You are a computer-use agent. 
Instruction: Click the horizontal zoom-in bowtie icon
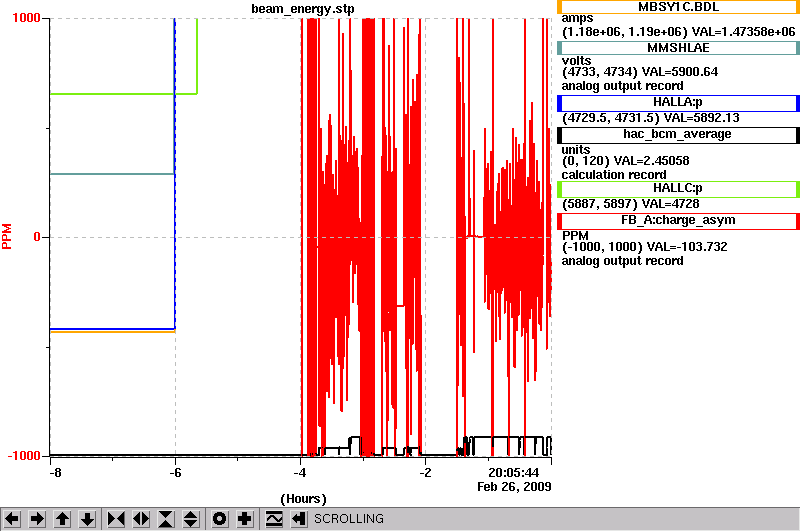(116, 519)
